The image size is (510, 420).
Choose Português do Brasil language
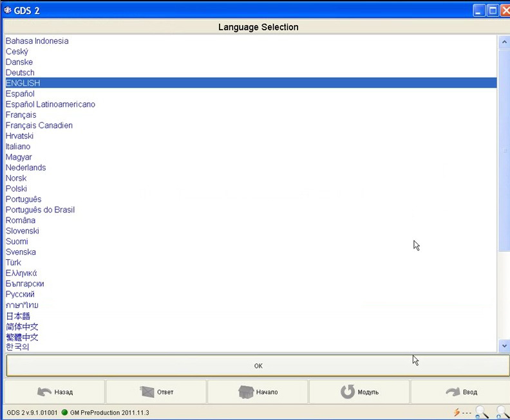pos(40,210)
